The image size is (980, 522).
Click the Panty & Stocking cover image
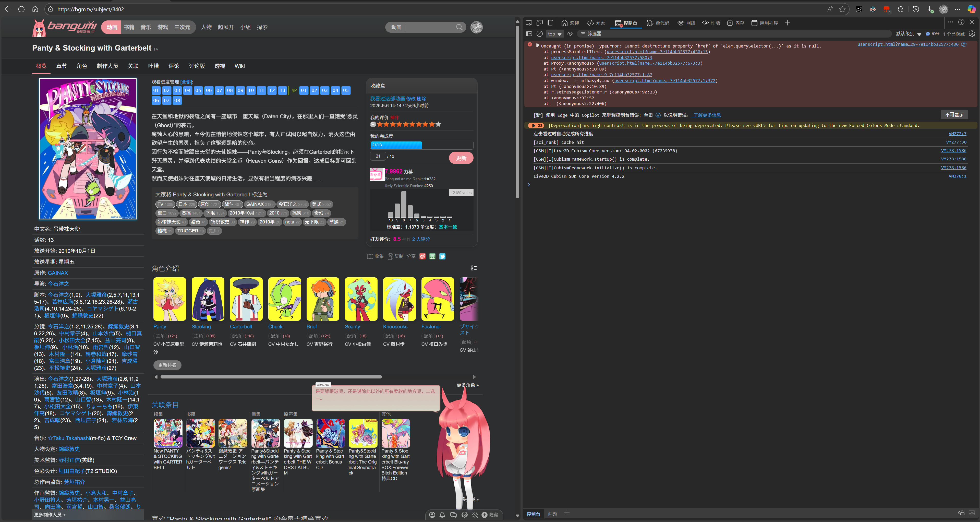(x=88, y=148)
